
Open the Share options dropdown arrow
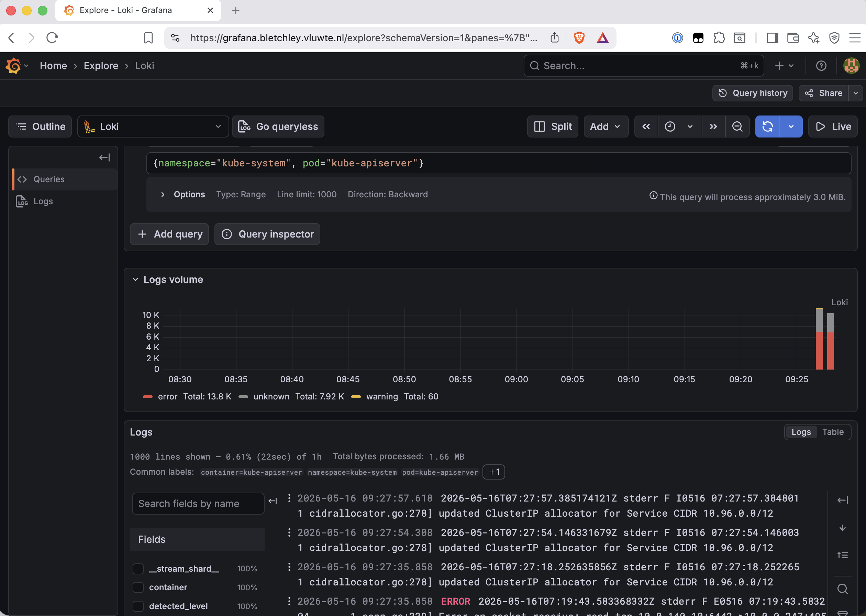[x=855, y=93]
